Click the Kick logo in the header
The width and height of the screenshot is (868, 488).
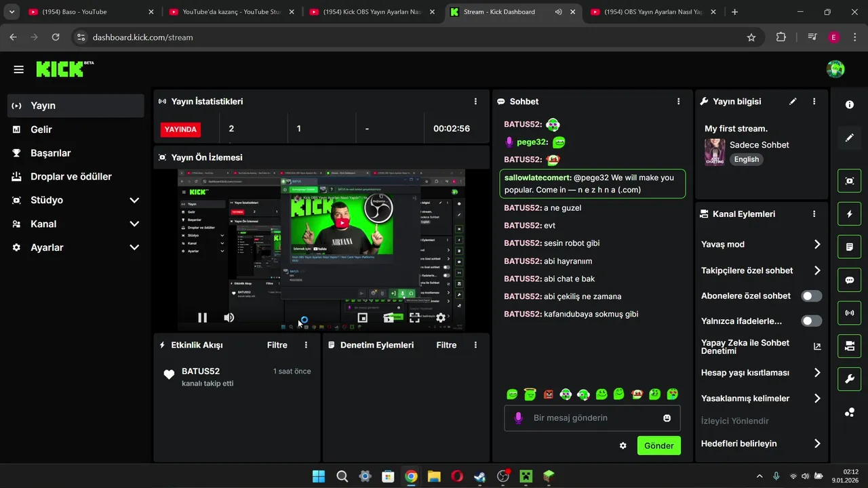tap(64, 68)
